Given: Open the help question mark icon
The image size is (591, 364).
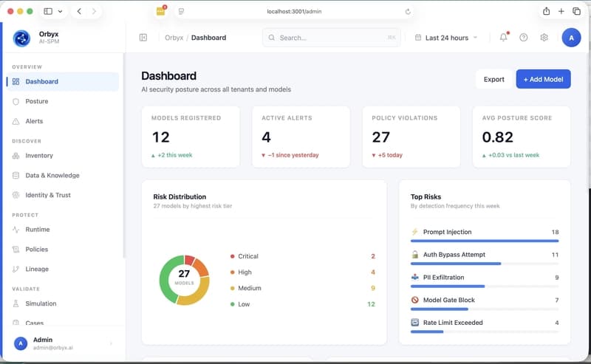Looking at the screenshot, I should point(524,38).
